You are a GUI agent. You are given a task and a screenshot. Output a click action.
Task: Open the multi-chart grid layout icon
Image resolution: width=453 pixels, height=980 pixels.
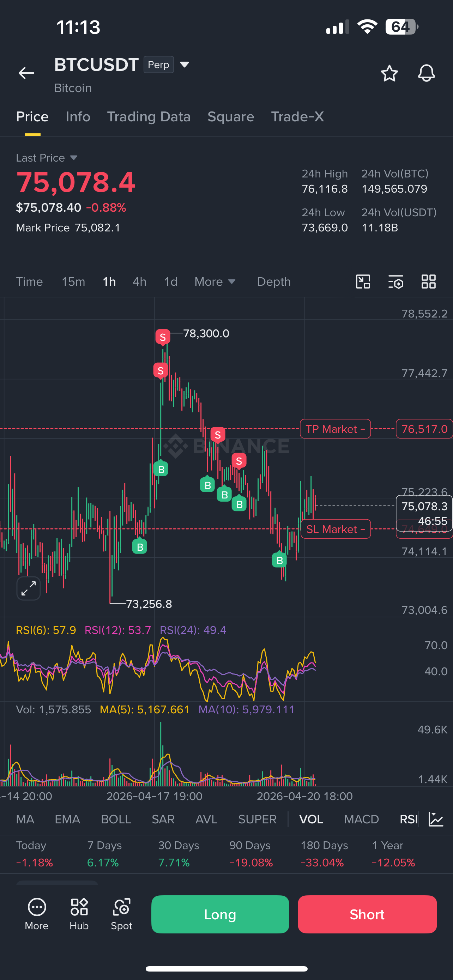(429, 282)
